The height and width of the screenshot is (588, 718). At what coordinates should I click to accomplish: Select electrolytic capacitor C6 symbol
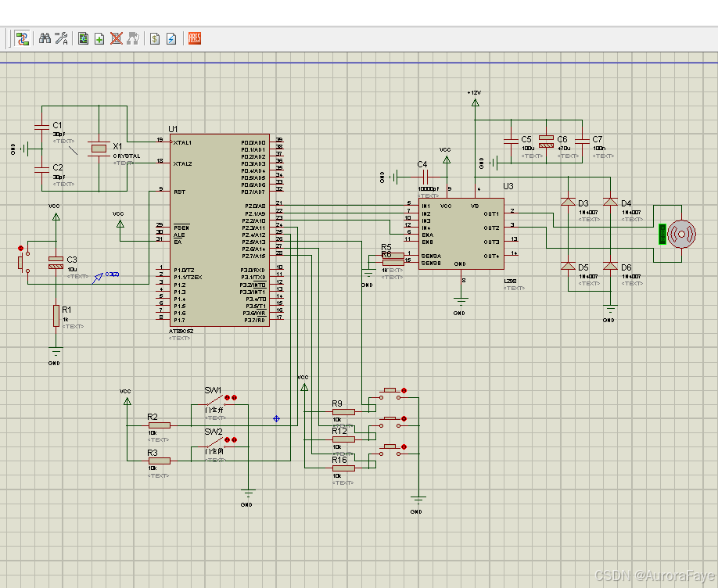546,142
